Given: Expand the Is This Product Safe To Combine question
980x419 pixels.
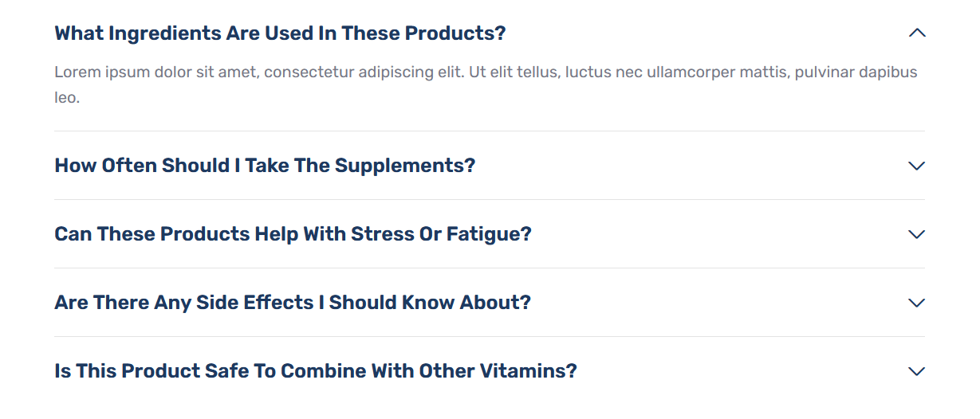Looking at the screenshot, I should click(490, 371).
